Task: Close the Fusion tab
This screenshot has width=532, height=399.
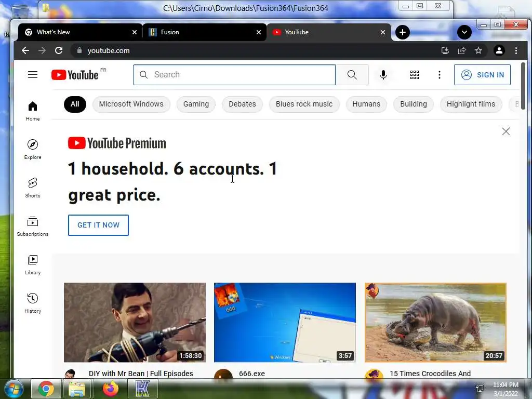Action: tap(259, 32)
